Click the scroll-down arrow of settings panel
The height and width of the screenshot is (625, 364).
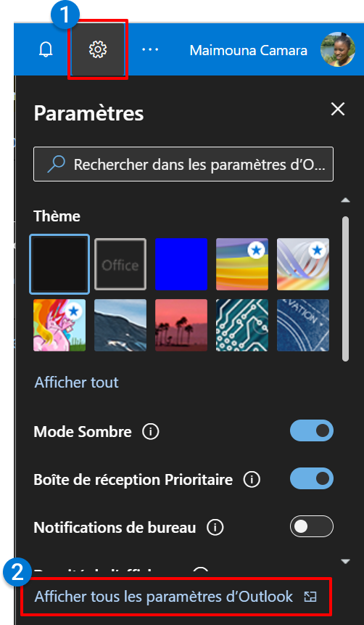point(345,562)
